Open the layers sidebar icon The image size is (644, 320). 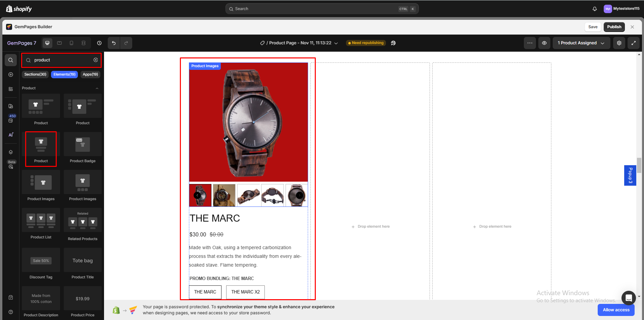pyautogui.click(x=11, y=152)
